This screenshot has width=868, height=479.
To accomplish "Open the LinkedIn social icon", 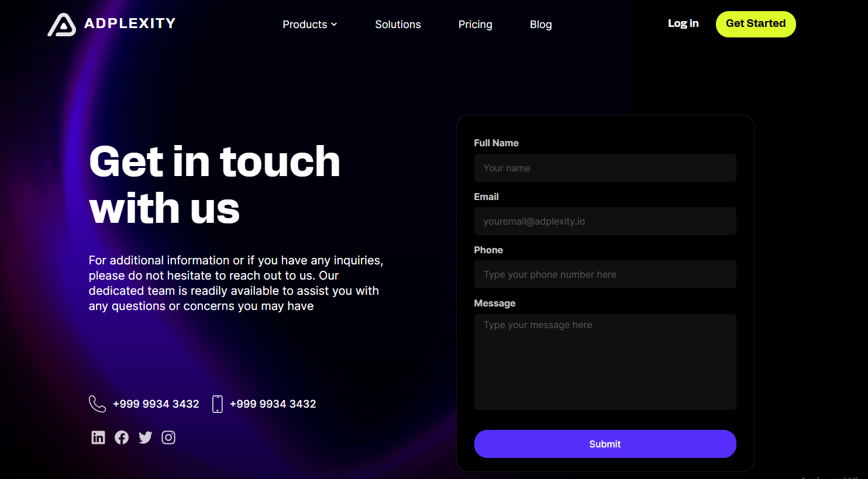I will coord(98,437).
